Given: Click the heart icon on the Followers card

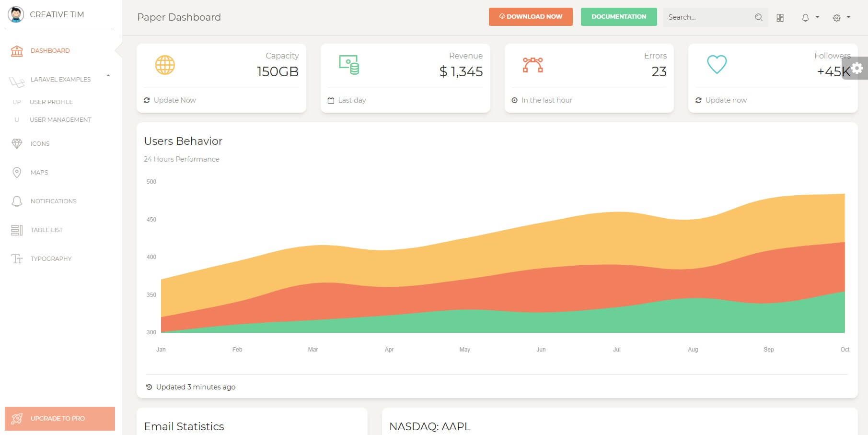Looking at the screenshot, I should point(717,64).
